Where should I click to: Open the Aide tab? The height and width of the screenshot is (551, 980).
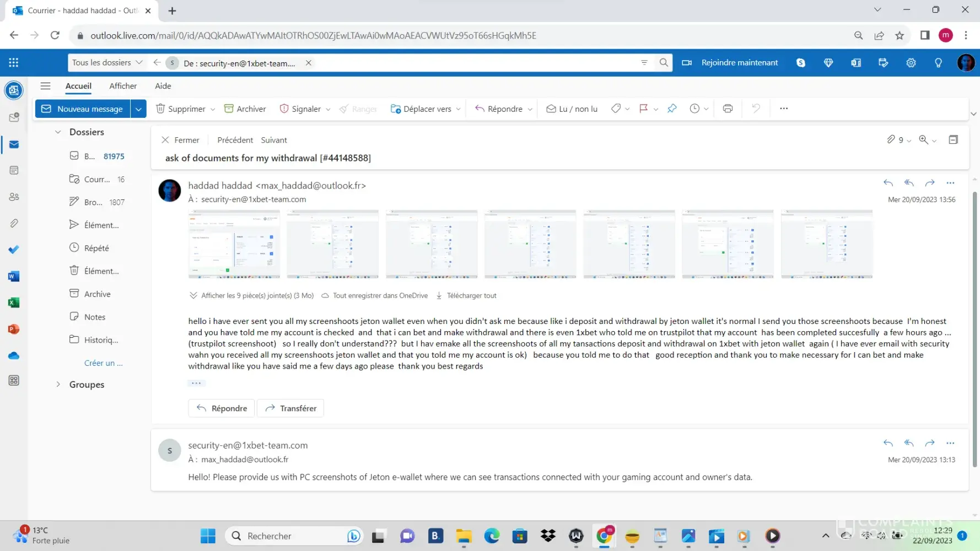pyautogui.click(x=163, y=86)
